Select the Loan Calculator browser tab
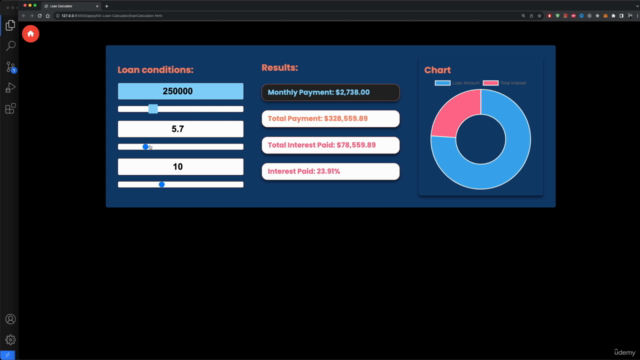The image size is (640, 360). pos(71,6)
